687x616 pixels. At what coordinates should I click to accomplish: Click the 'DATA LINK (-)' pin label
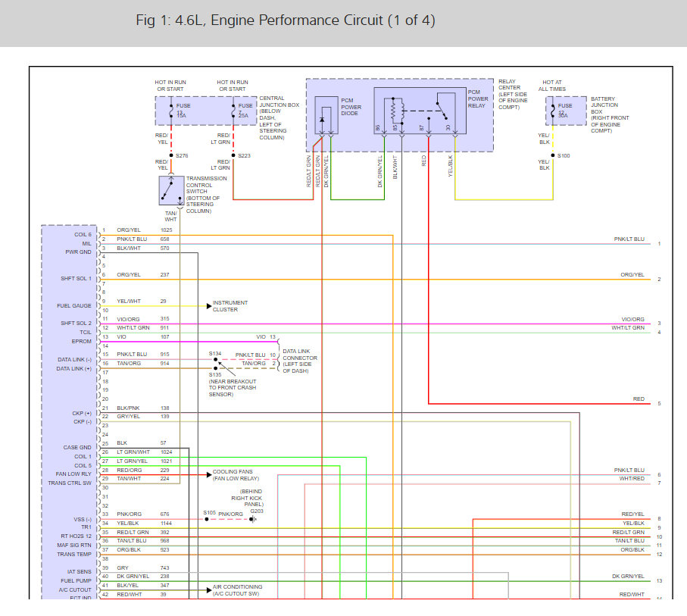coord(74,359)
